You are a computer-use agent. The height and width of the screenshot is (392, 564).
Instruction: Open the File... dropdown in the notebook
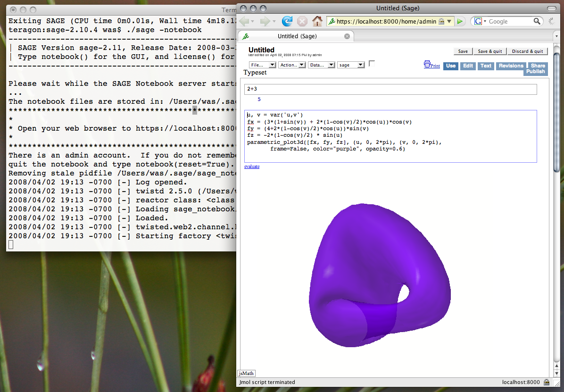pos(262,65)
